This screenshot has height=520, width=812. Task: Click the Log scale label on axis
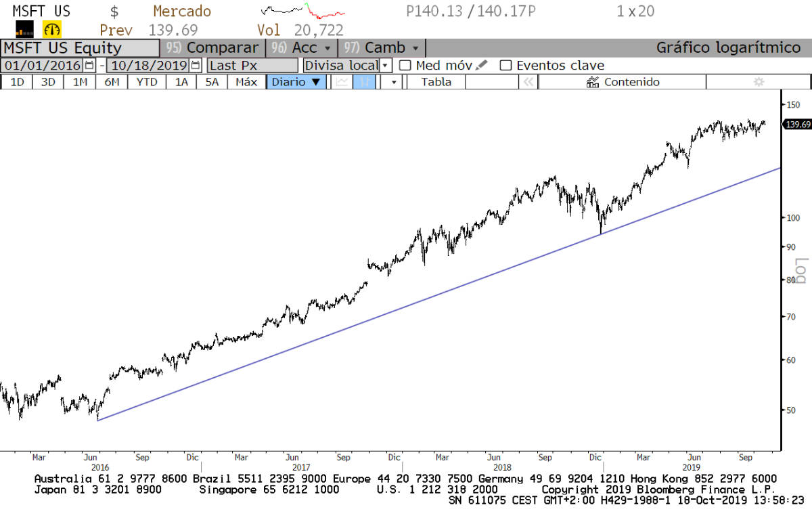[800, 271]
